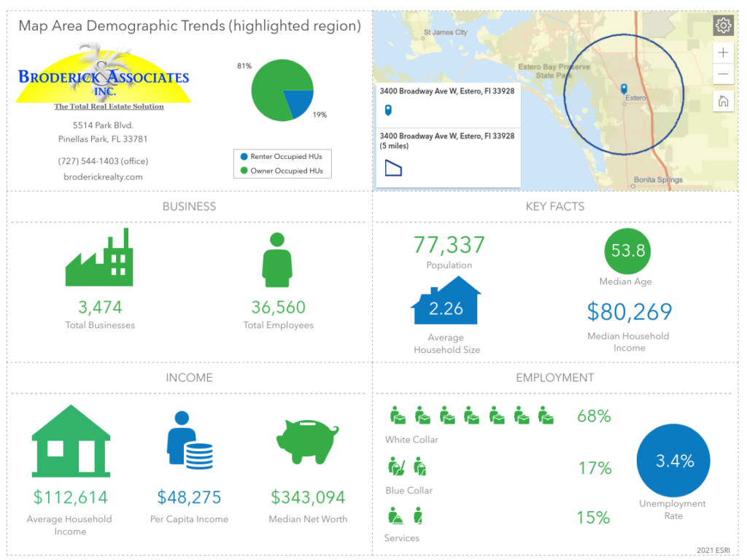Click the Broderick Associates logo
The image size is (747, 560).
coord(103,77)
